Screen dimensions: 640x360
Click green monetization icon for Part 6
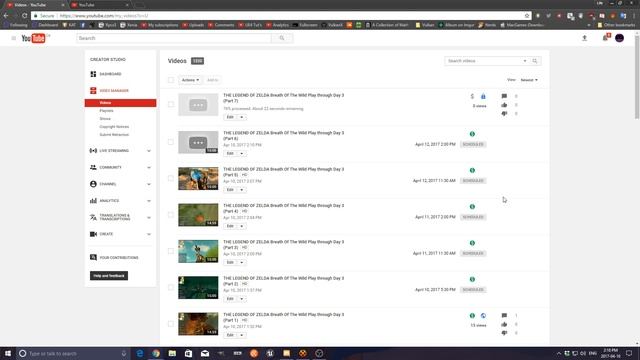[472, 134]
